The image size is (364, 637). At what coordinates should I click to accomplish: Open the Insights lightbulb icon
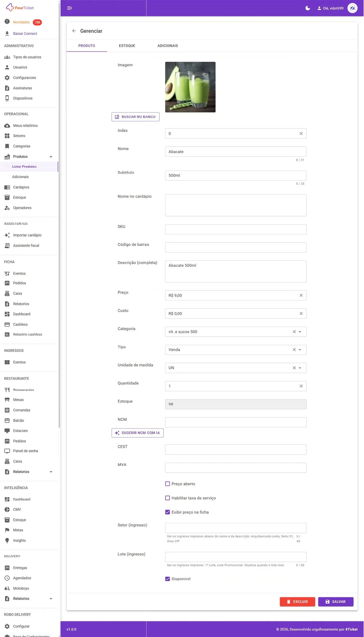coord(7,540)
